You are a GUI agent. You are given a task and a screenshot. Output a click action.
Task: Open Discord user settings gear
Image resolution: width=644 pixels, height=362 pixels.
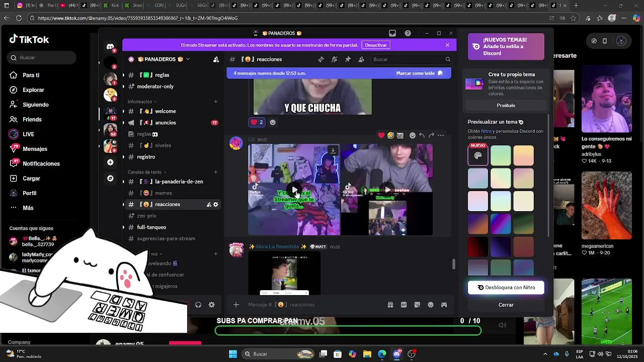point(211,305)
